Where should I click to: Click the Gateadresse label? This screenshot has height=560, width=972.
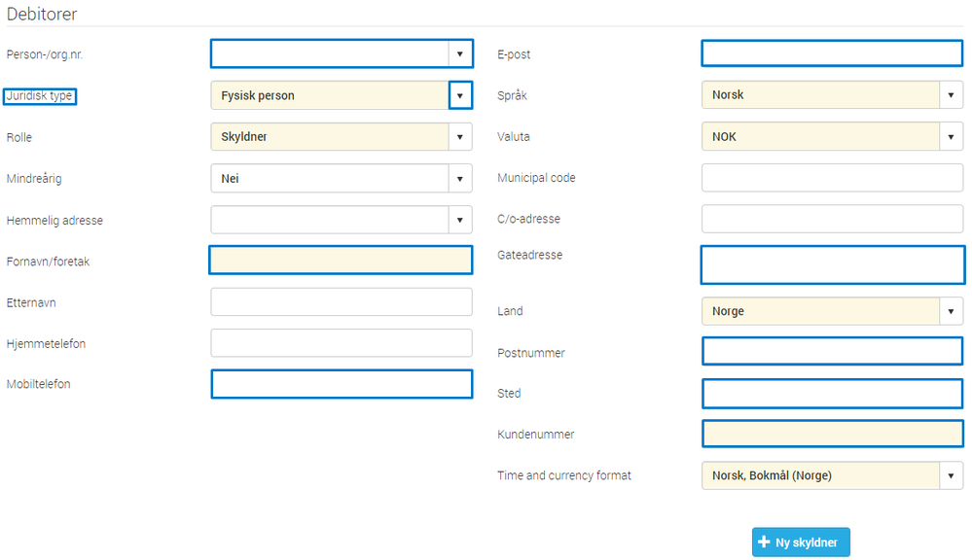[529, 256]
